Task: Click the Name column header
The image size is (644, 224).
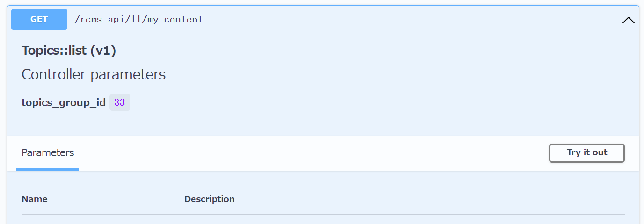Action: (35, 199)
